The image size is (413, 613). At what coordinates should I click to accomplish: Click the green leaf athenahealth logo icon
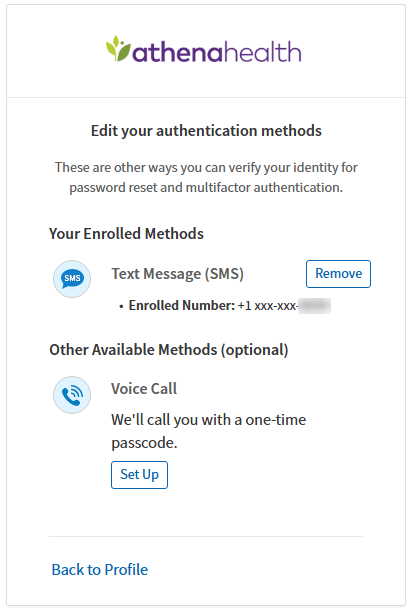(118, 49)
